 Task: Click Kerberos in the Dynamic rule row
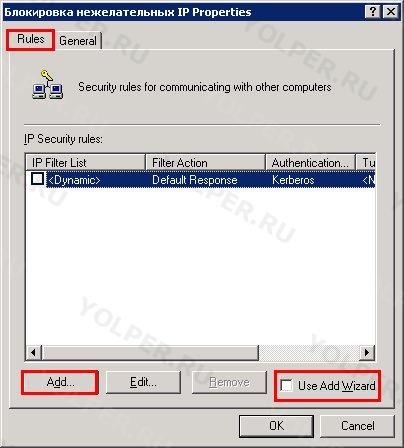point(293,180)
